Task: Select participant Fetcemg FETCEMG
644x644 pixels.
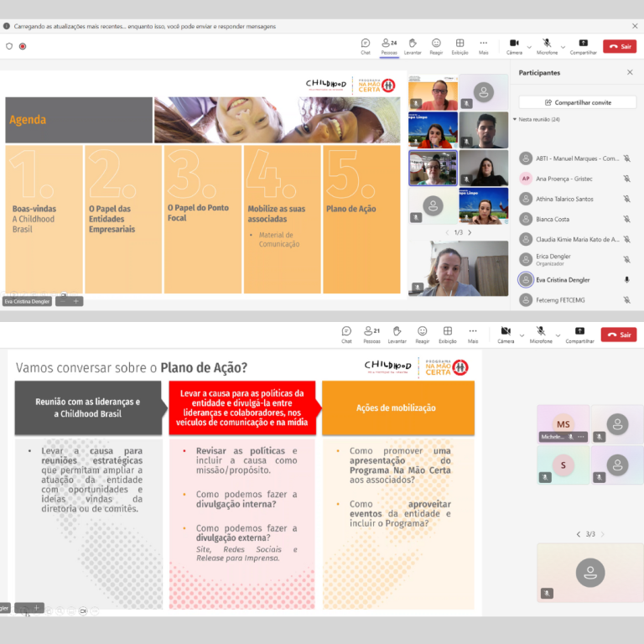Action: click(577, 300)
